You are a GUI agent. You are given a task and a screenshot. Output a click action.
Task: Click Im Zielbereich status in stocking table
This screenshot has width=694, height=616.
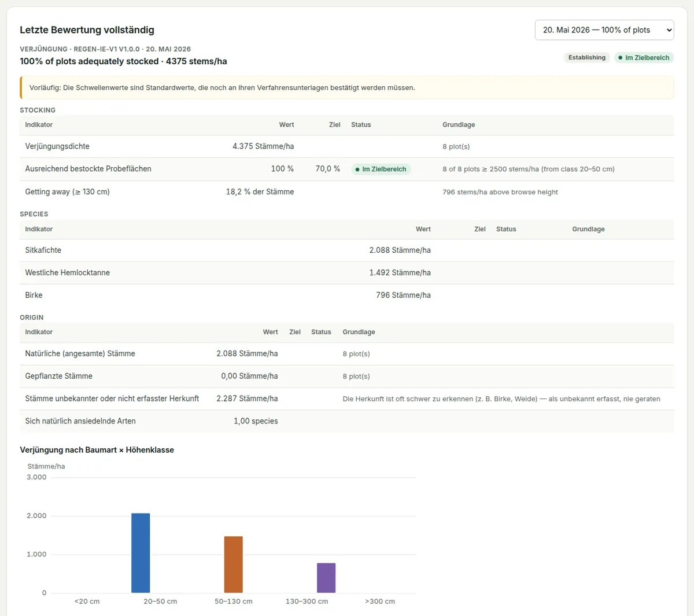(x=381, y=169)
